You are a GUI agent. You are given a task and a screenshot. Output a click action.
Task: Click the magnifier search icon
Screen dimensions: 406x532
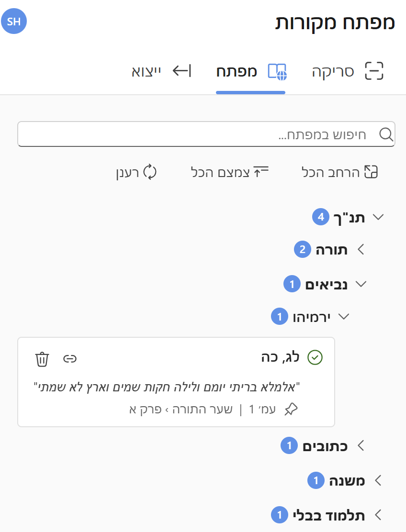pyautogui.click(x=385, y=134)
